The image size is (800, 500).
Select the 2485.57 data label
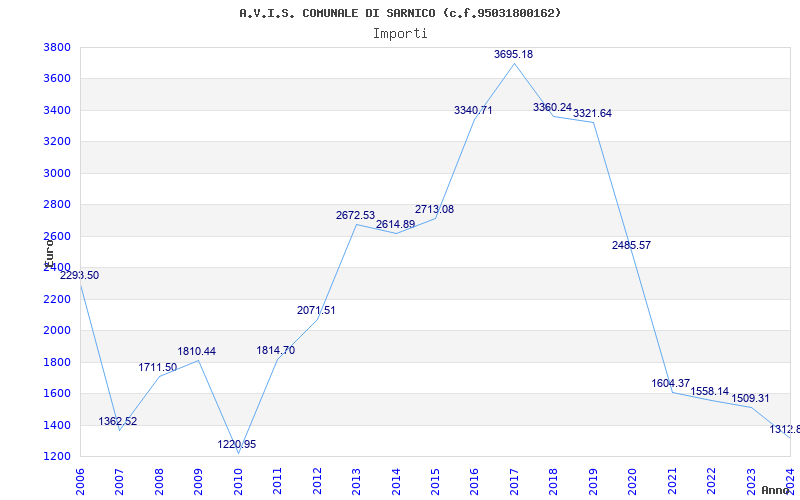632,245
